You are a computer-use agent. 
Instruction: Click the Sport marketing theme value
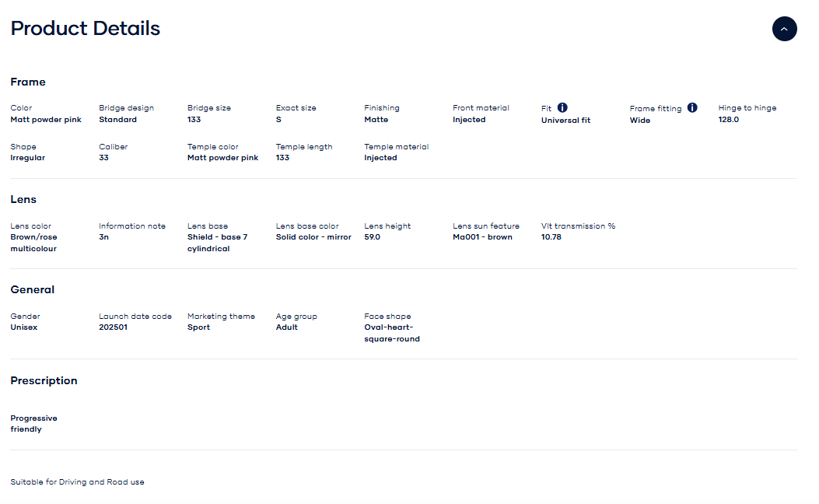click(x=198, y=327)
